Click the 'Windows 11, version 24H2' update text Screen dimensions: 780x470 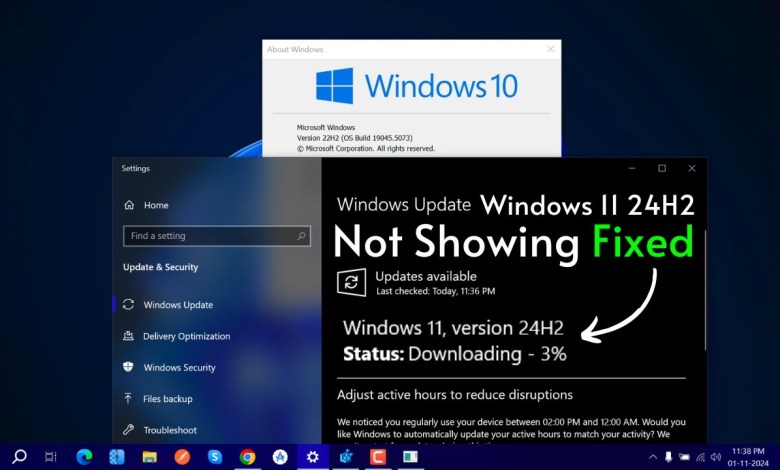point(453,328)
